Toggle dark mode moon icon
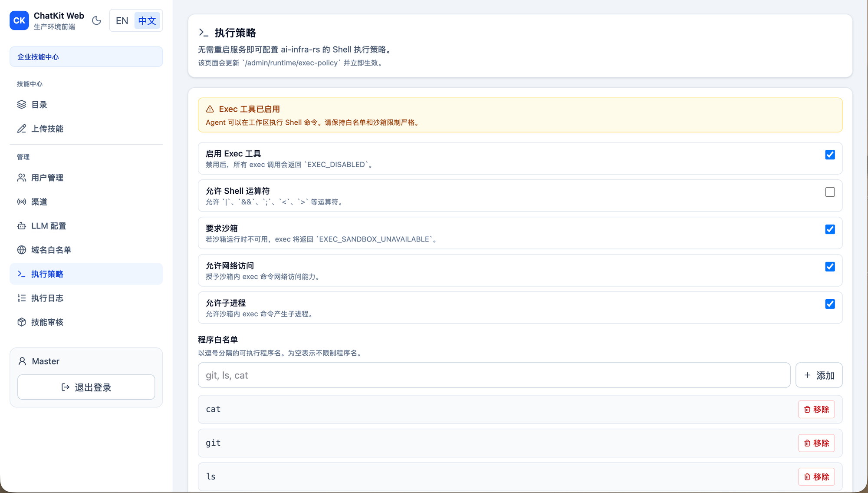This screenshot has height=493, width=868. 96,20
